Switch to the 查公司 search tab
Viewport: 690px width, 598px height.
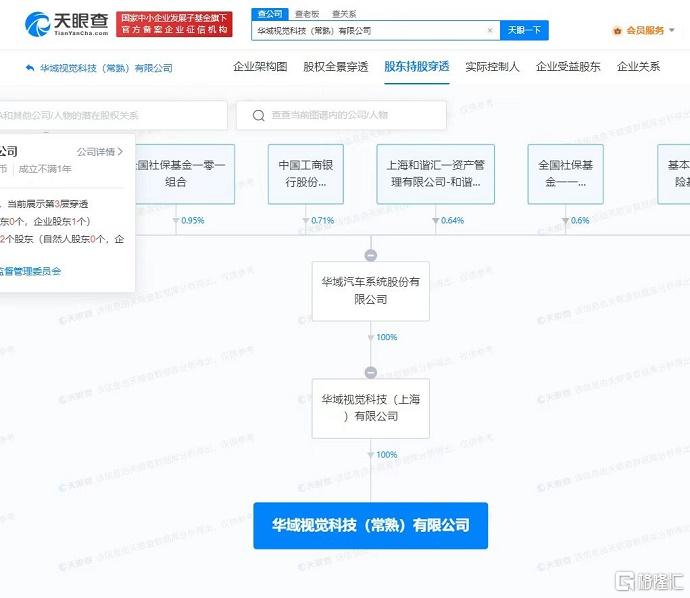(270, 14)
